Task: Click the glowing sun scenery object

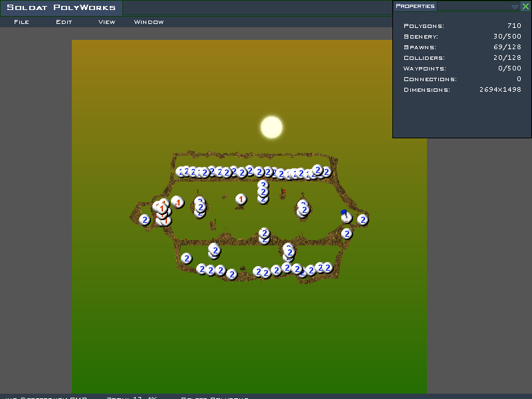Action: (271, 126)
